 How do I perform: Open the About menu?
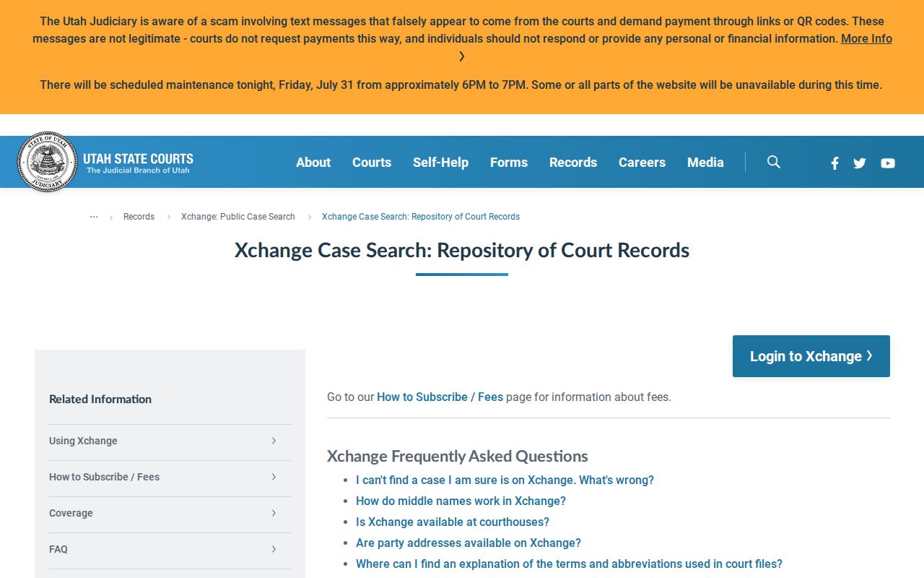[x=313, y=163]
